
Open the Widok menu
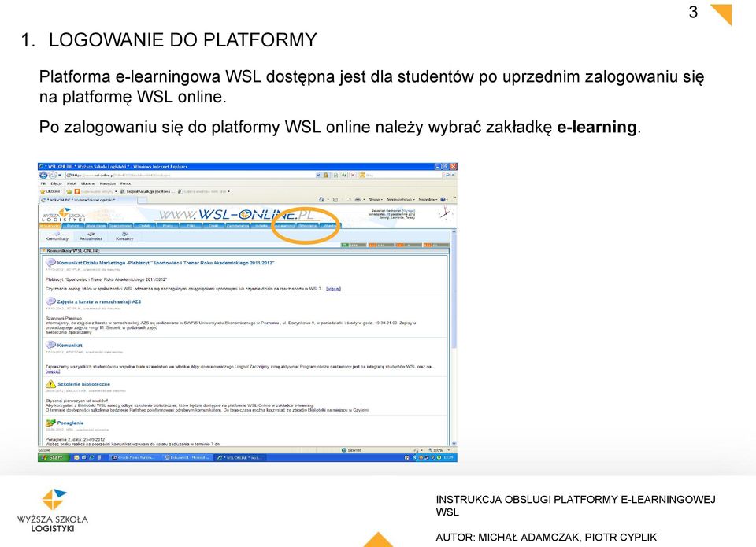click(72, 183)
